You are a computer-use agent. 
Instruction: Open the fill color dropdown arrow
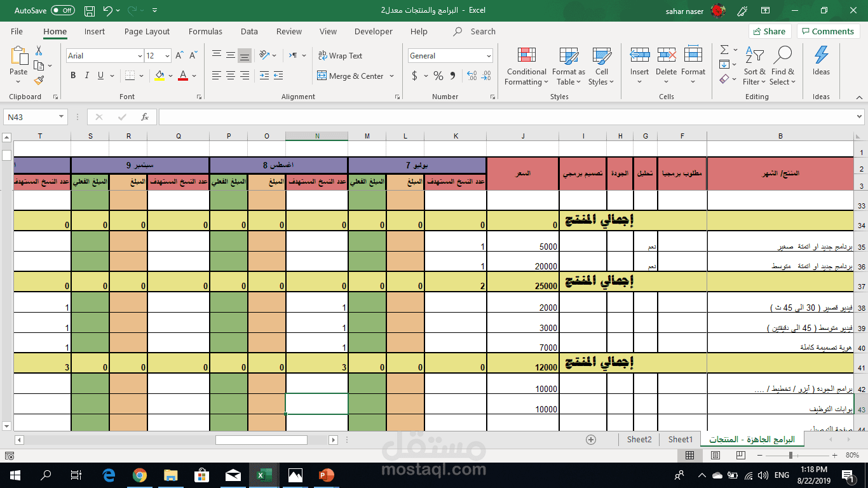coord(170,76)
